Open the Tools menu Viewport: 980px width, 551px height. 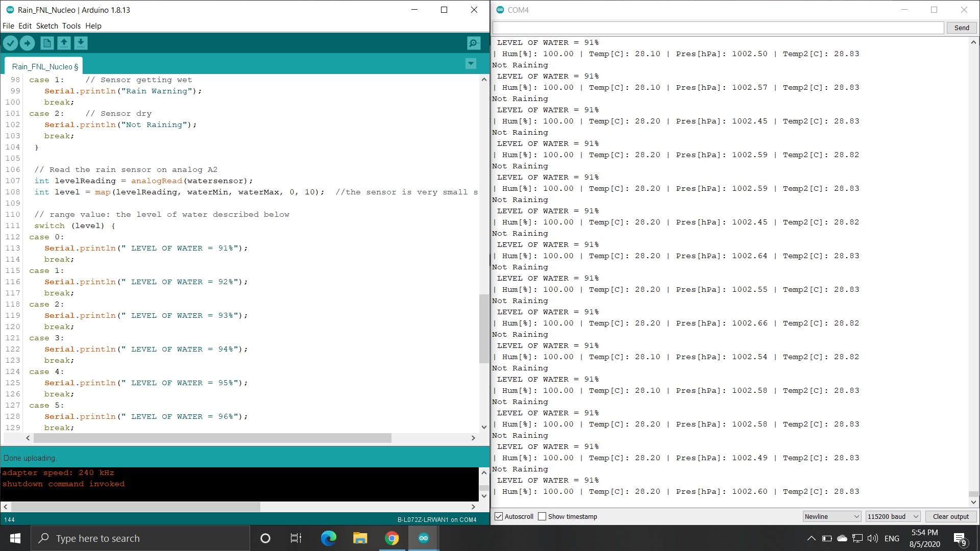coord(70,26)
